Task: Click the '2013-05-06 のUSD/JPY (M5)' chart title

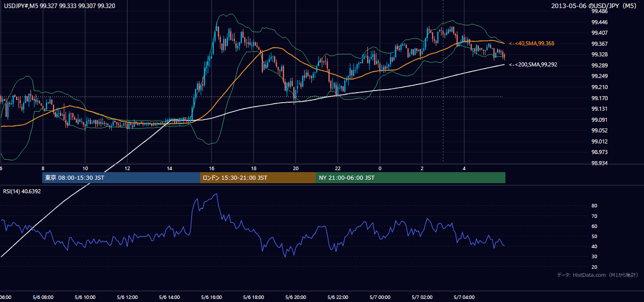Action: (595, 6)
